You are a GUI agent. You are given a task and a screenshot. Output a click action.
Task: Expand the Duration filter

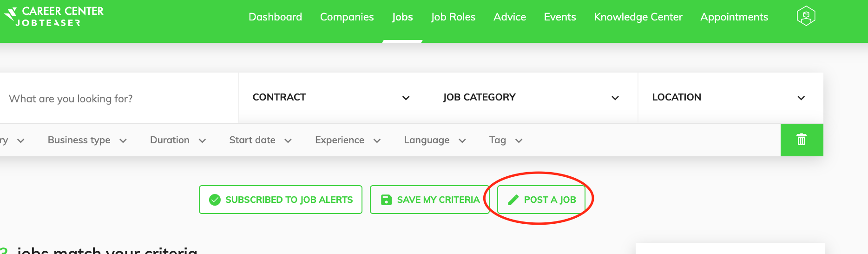click(178, 140)
